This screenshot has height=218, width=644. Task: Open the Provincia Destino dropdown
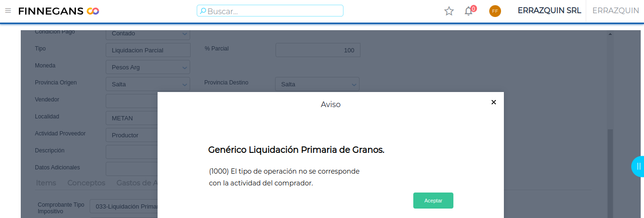tap(354, 84)
